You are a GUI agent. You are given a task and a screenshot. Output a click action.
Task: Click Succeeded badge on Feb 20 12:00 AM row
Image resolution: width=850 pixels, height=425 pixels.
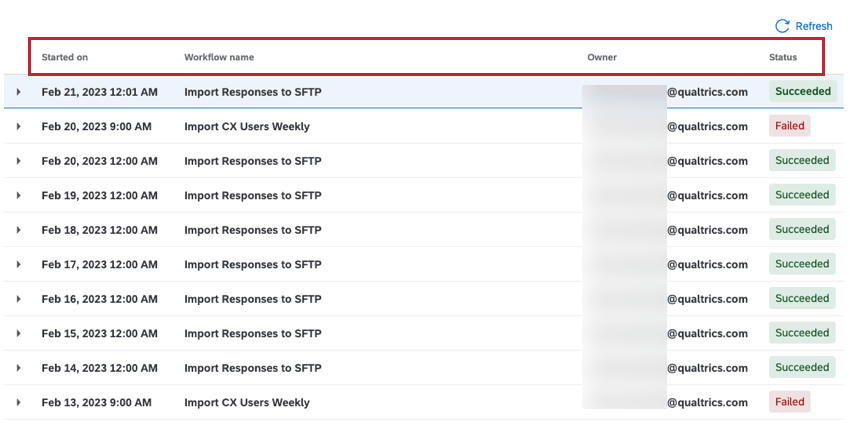pyautogui.click(x=802, y=160)
